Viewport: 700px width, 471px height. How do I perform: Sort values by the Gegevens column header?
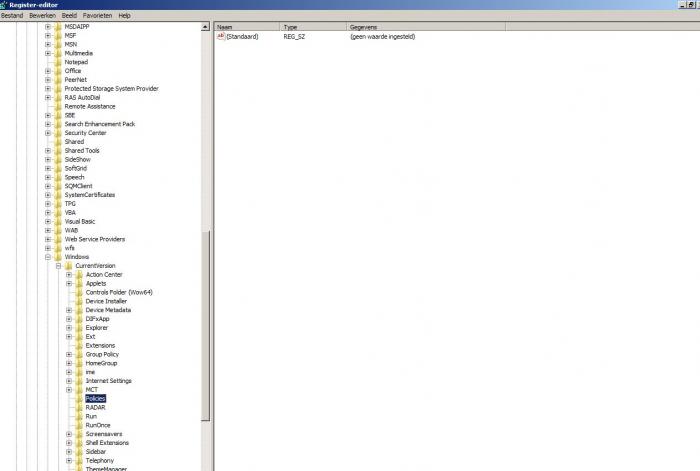pos(426,27)
